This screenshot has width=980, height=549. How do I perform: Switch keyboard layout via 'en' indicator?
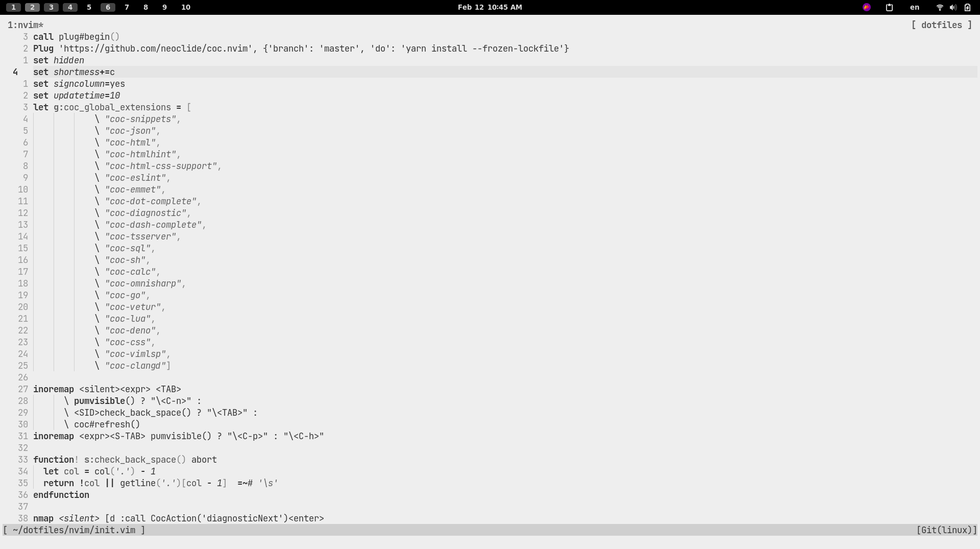[915, 7]
